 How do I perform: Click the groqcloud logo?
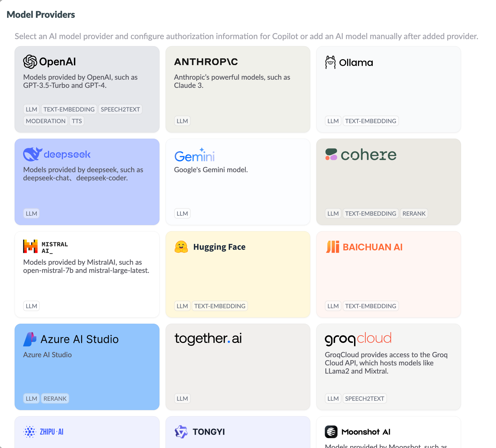pos(358,338)
